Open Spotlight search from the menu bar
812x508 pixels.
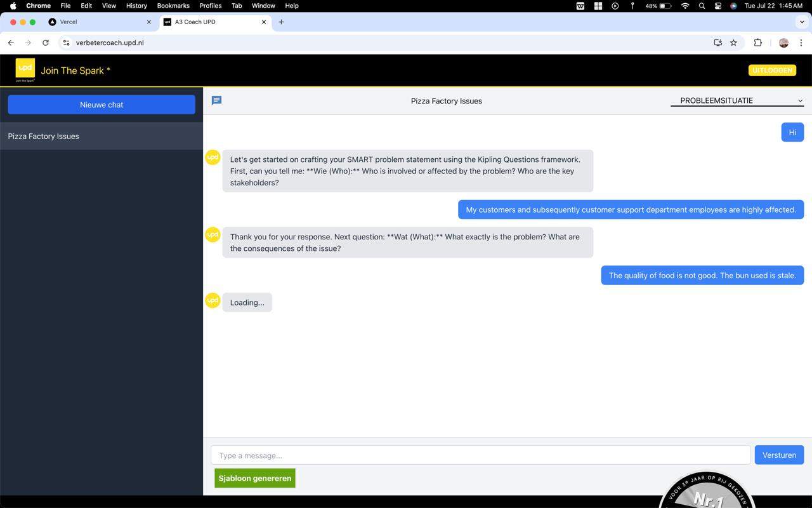pyautogui.click(x=702, y=6)
